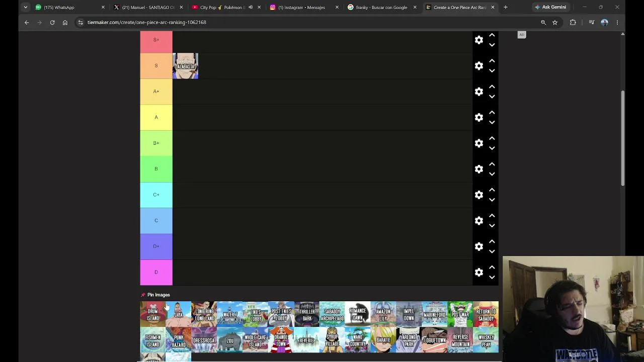Screen dimensions: 644x362
Task: Select the Thriller Bark arc image
Action: point(307,314)
